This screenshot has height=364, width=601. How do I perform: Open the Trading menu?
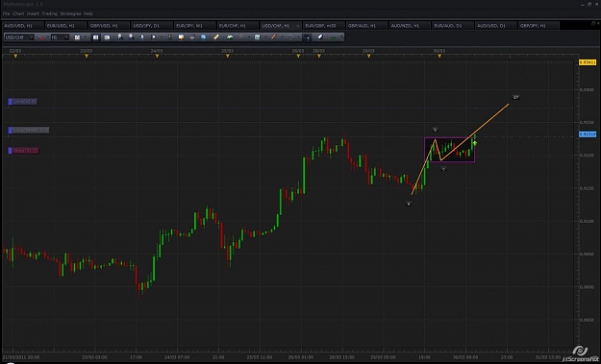[49, 13]
